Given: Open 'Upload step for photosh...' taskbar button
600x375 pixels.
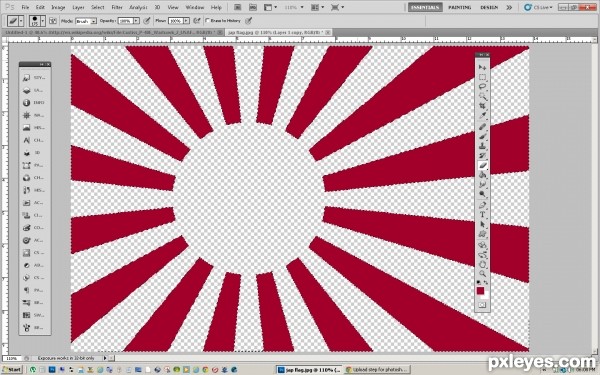Looking at the screenshot, I should [377, 370].
